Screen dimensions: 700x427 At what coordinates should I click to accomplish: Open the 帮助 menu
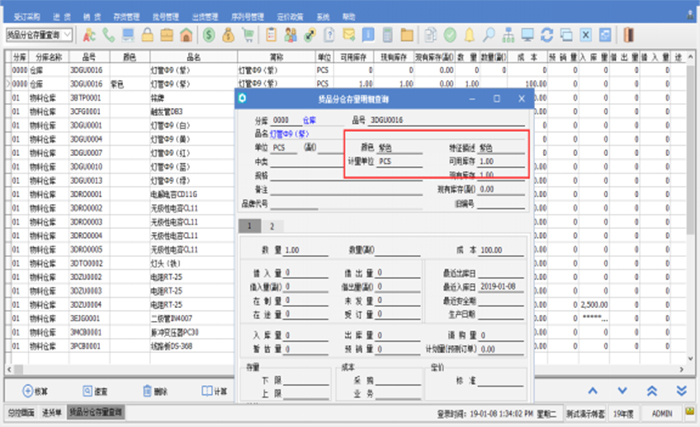[349, 17]
